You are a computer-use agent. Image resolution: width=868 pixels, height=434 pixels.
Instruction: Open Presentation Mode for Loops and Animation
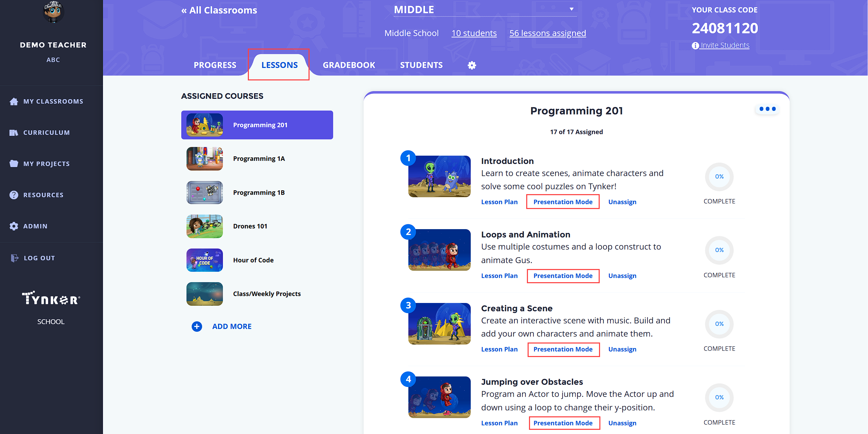pos(563,276)
